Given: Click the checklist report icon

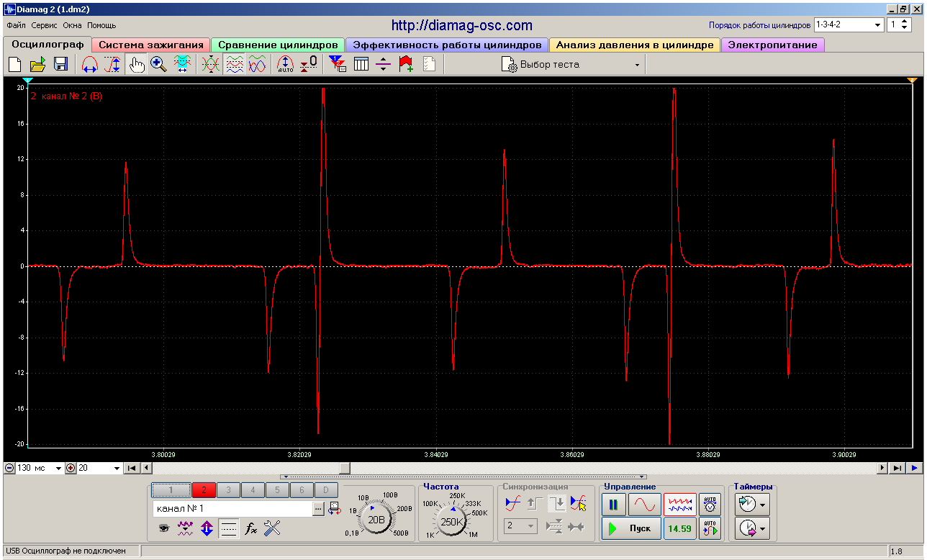Looking at the screenshot, I should click(430, 64).
